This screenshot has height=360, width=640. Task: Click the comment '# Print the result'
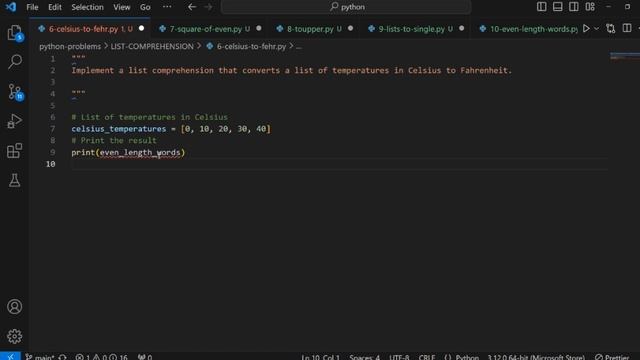pyautogui.click(x=114, y=140)
